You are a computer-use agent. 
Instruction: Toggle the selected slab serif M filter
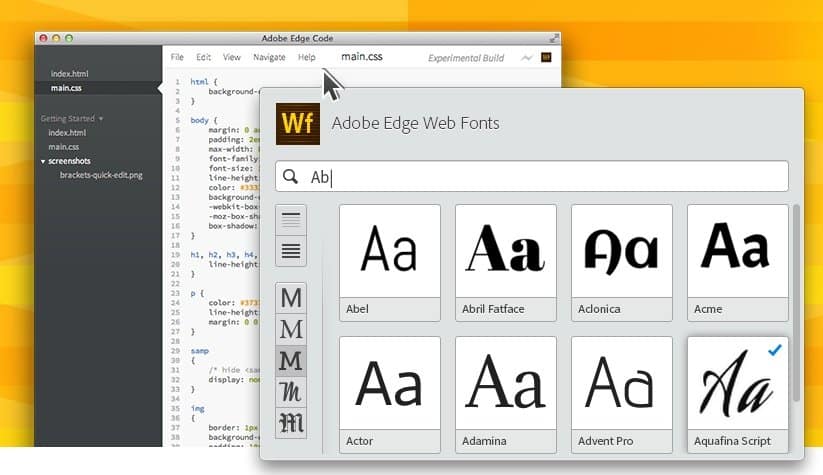(x=291, y=361)
